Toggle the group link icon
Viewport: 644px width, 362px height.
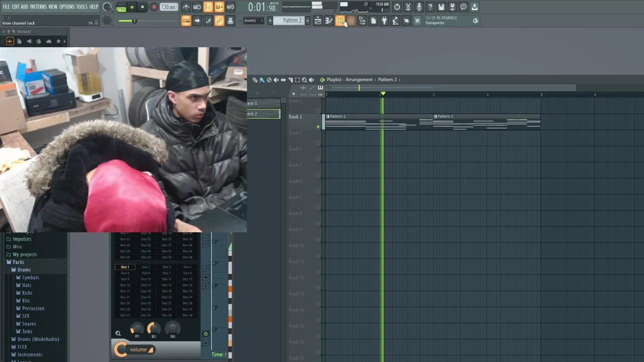click(x=219, y=21)
